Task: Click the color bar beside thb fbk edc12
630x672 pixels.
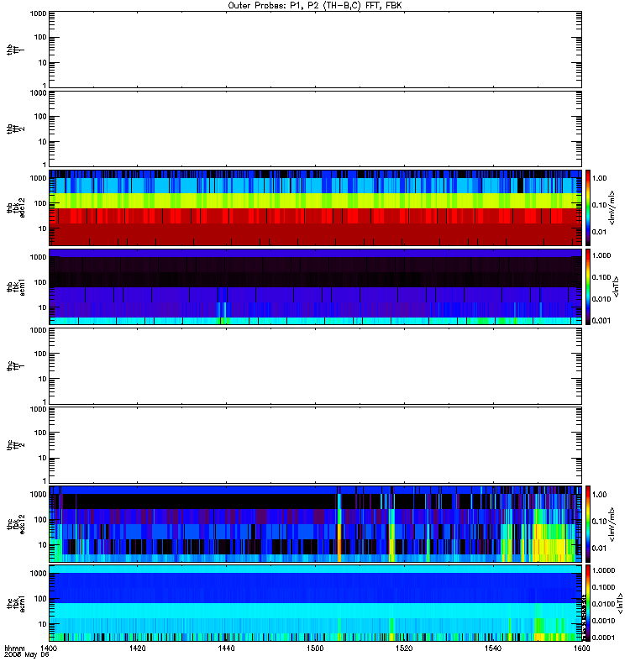Action: tap(588, 207)
